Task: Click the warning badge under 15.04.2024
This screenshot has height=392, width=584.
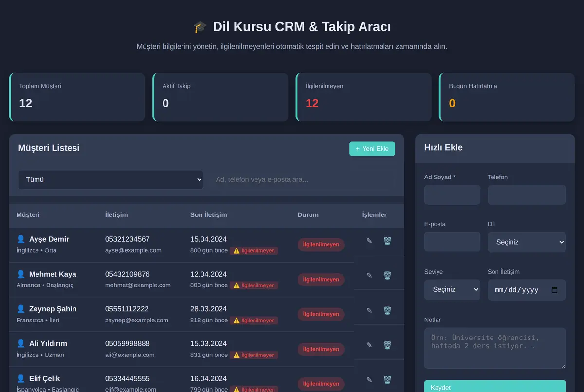Action: [254, 251]
